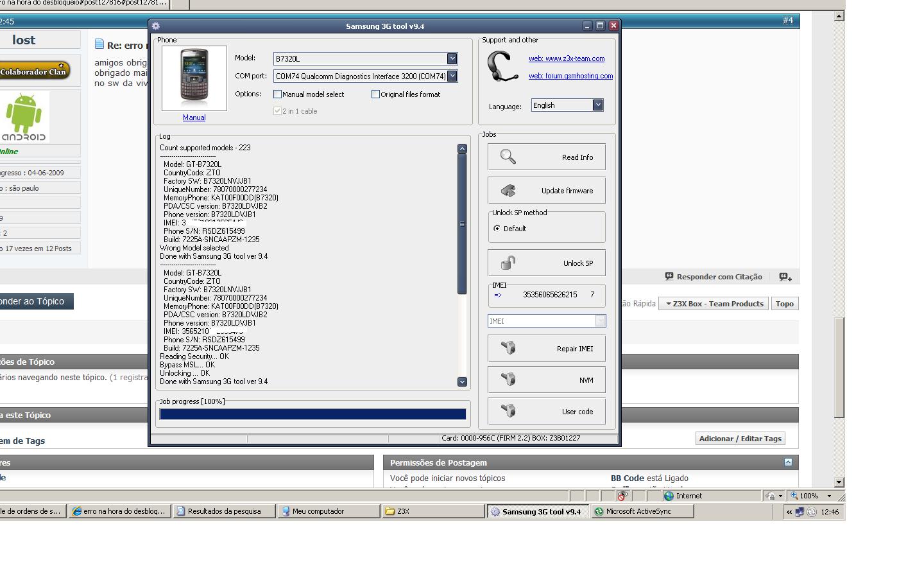
Task: Click the Repair IMEI button
Action: [546, 348]
